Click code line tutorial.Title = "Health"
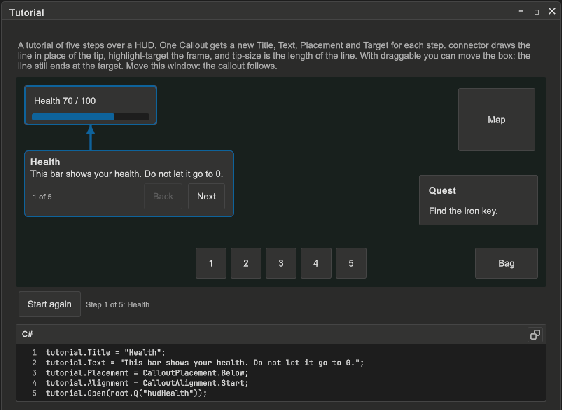This screenshot has width=562, height=410. [x=106, y=352]
